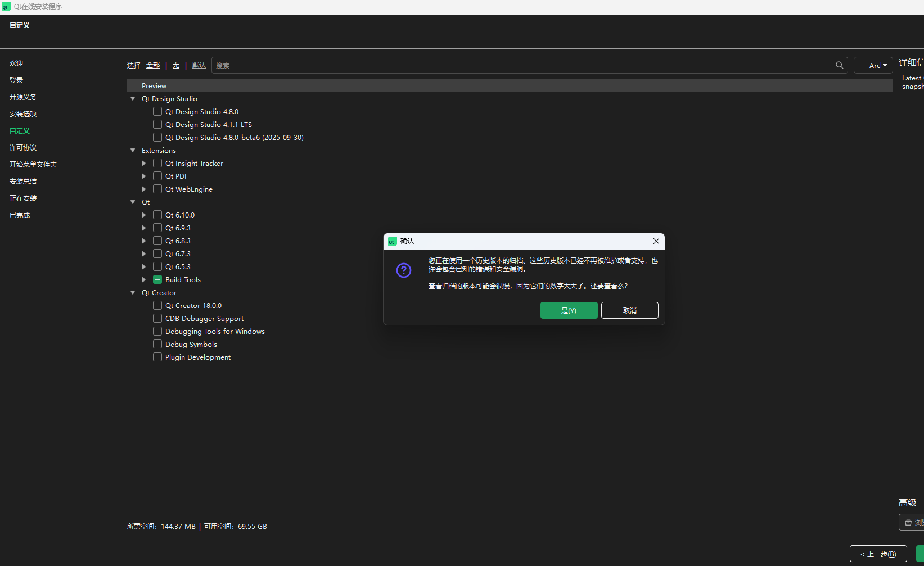924x566 pixels.
Task: Click the search magnifier icon
Action: (839, 65)
